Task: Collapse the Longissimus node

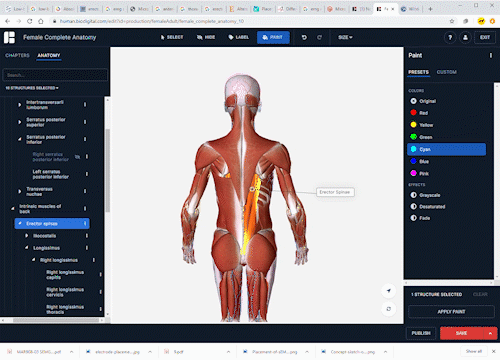Action: coord(27,248)
